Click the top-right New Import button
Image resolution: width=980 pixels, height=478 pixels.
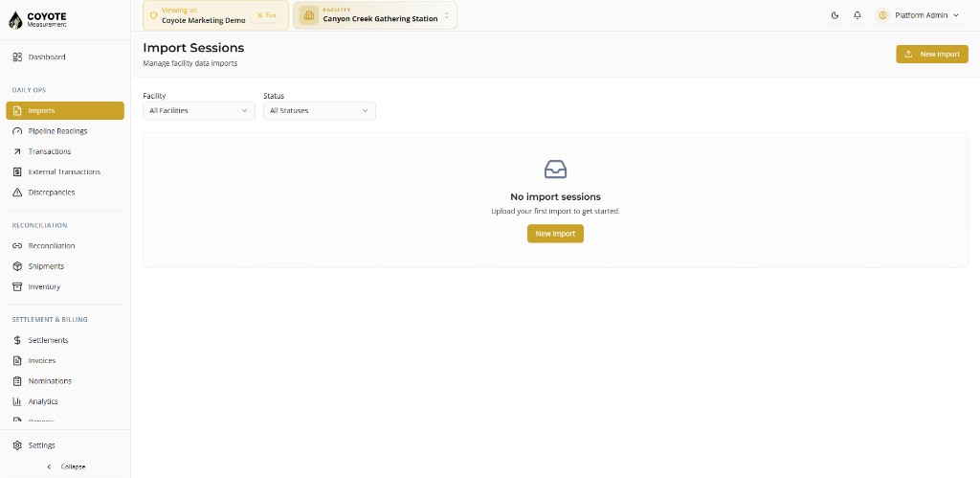[932, 54]
